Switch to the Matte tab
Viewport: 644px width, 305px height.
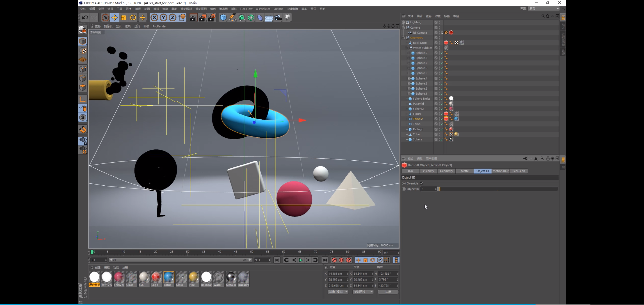465,171
